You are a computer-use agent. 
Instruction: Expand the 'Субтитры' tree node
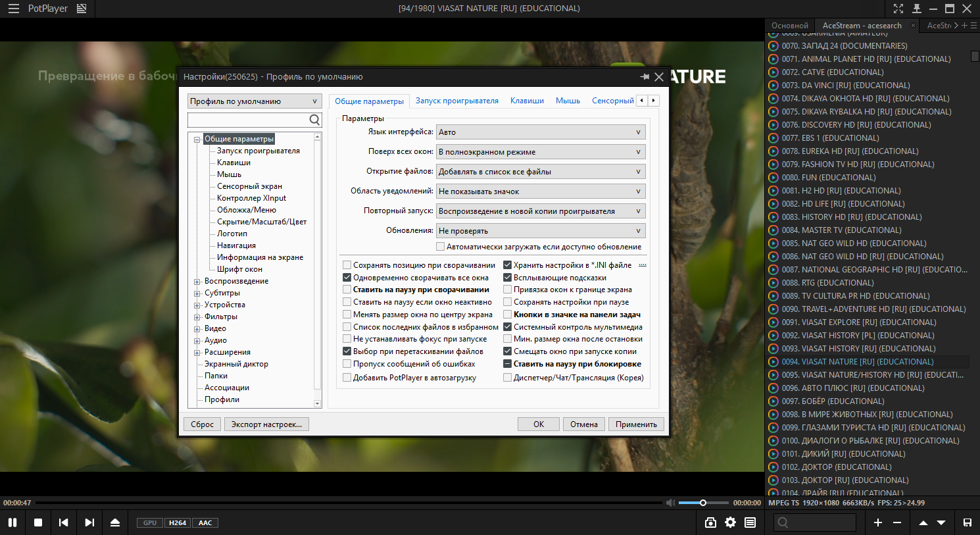tap(197, 293)
